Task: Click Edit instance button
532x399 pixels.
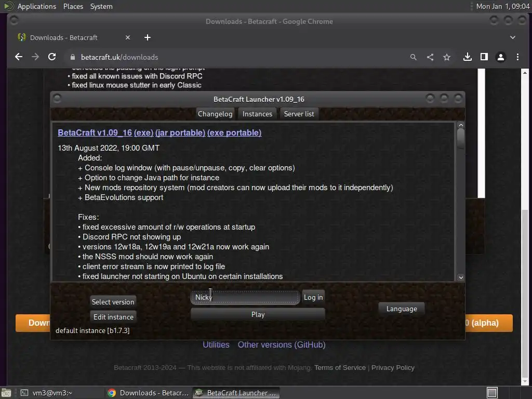Action: pyautogui.click(x=113, y=317)
